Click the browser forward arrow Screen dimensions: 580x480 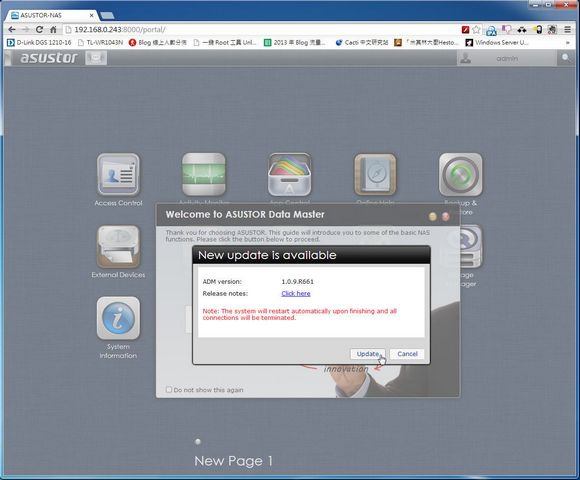click(26, 30)
